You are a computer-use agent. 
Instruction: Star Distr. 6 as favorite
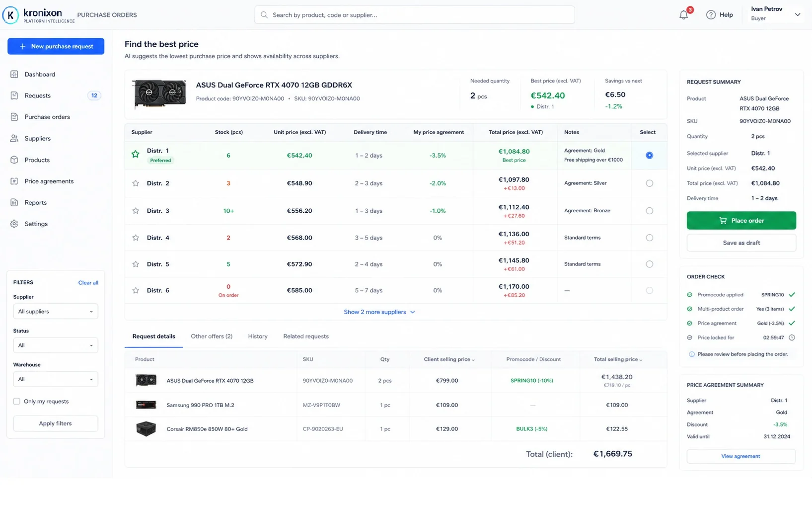136,290
